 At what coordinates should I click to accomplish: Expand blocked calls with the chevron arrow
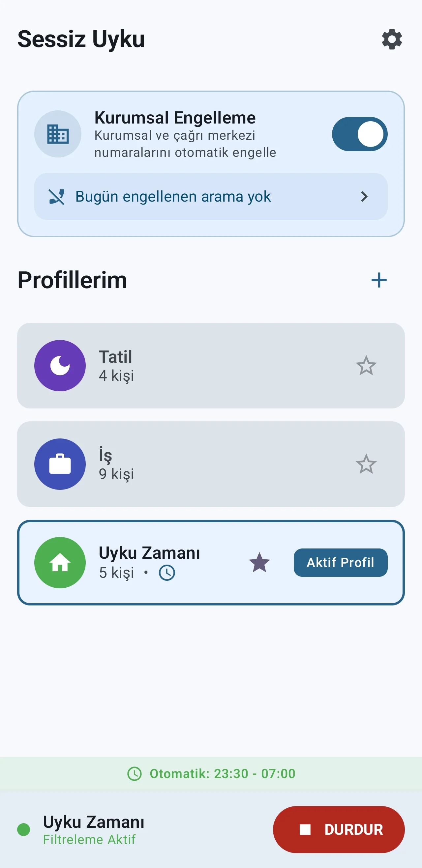click(364, 197)
